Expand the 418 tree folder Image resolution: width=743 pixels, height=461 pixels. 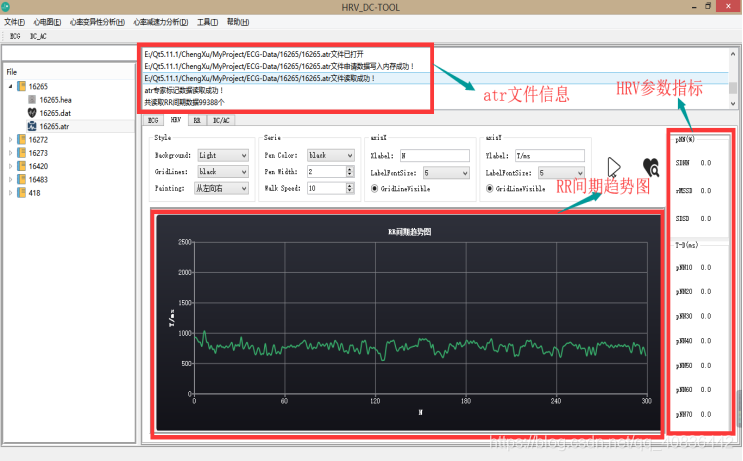pyautogui.click(x=10, y=192)
